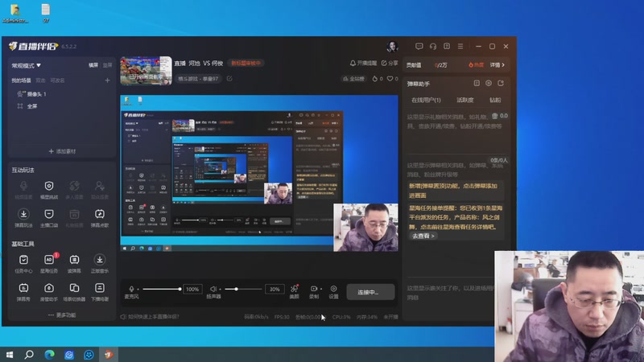
Task: Open 详情 details chevron
Action: pyautogui.click(x=497, y=65)
